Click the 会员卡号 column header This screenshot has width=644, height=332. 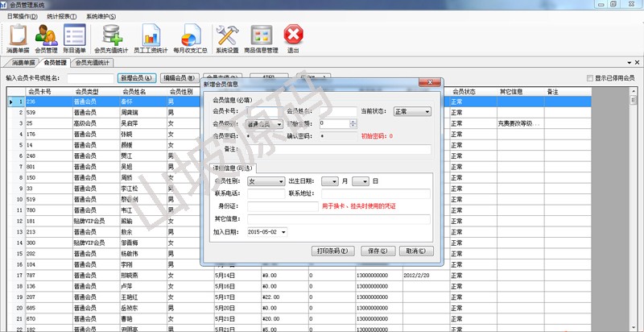[x=49, y=92]
